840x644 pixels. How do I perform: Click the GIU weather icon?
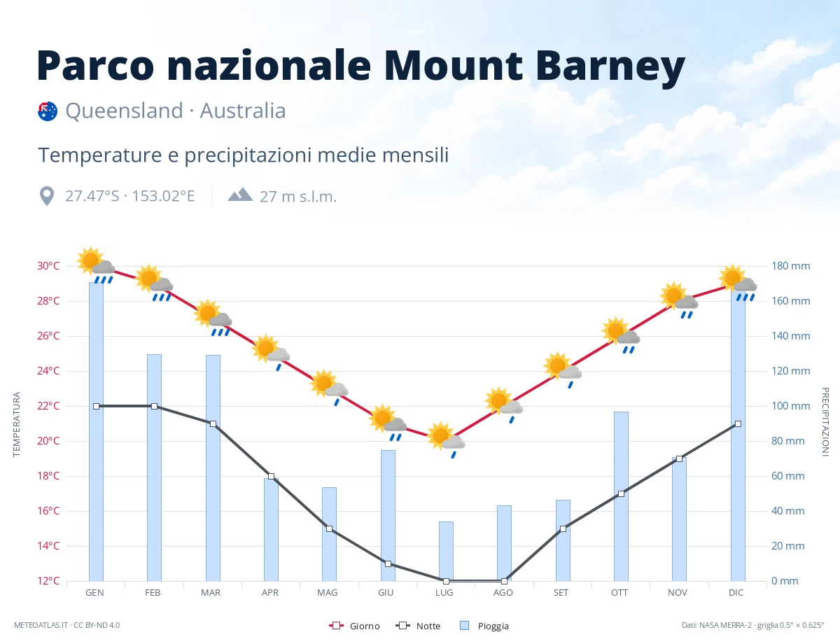388,422
